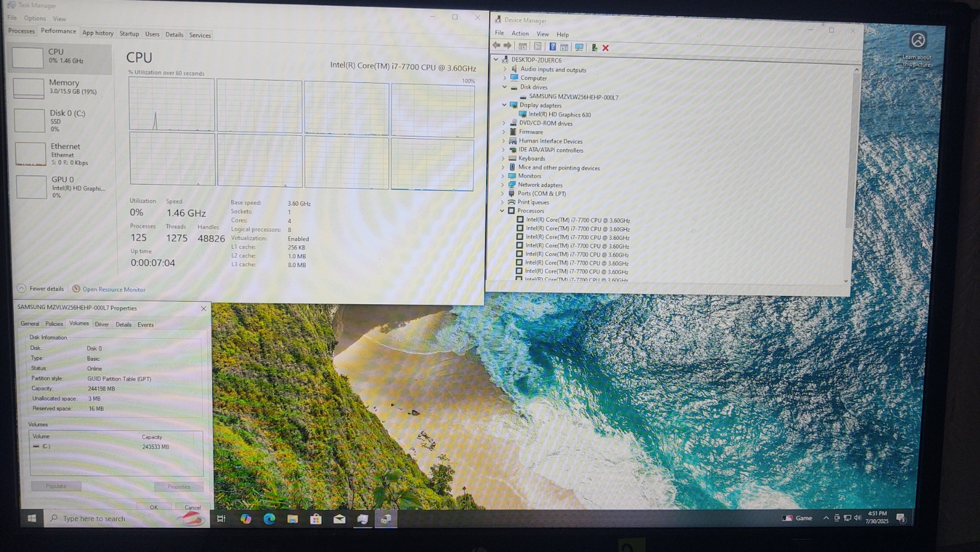Click Scan for hardware changes monitor icon
Viewport: 980px width, 552px height.
(x=579, y=47)
